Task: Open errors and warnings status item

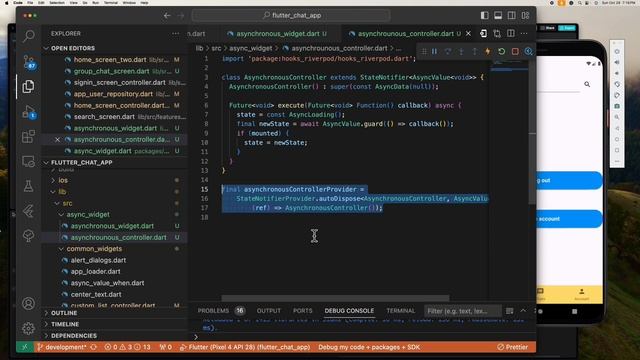Action: point(127,347)
